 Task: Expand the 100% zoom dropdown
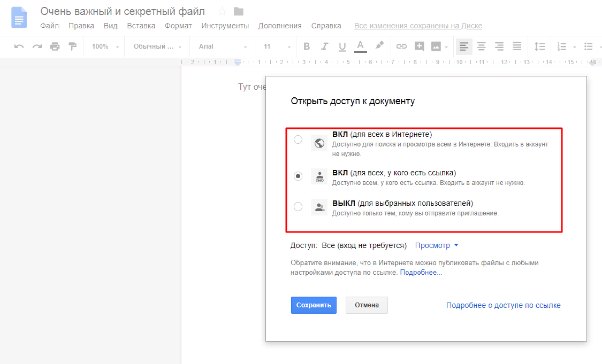(x=105, y=47)
